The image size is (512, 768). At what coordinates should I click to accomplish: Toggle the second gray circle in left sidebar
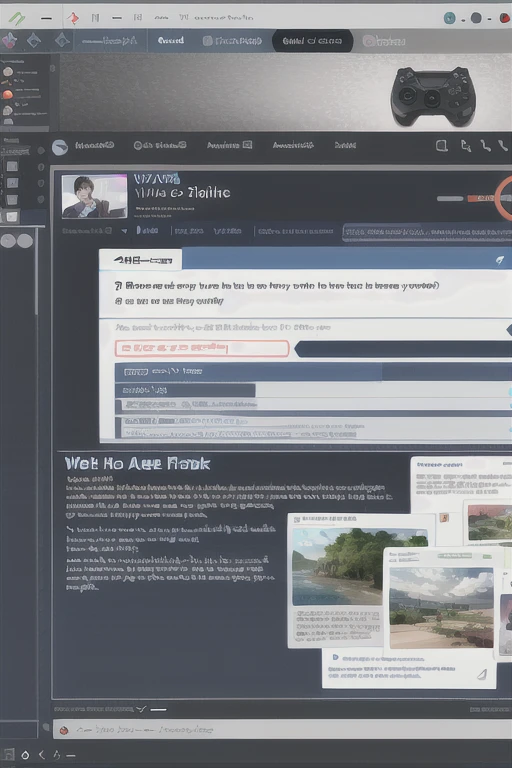(25, 240)
